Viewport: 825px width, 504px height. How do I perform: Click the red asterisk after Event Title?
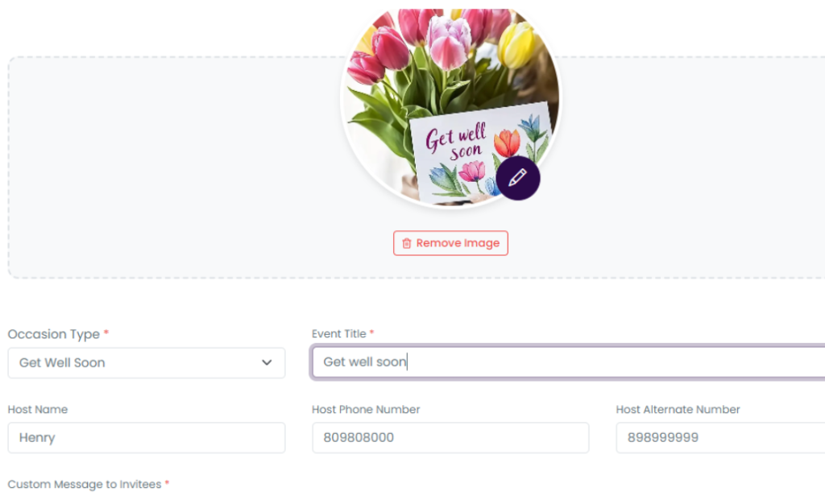(371, 333)
